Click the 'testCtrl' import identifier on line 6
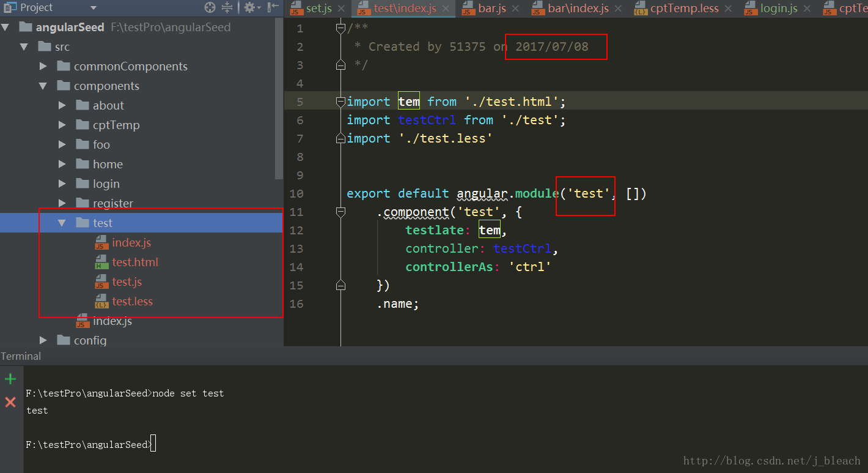 tap(427, 120)
